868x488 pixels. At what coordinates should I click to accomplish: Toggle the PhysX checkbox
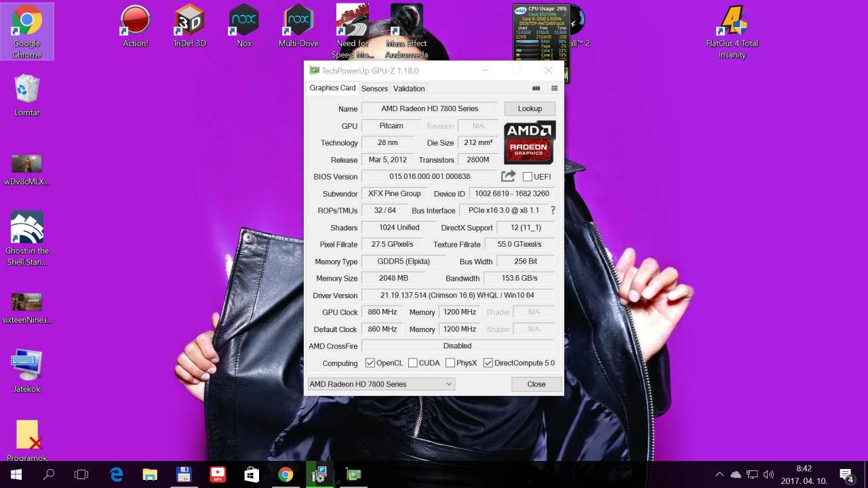[x=450, y=363]
